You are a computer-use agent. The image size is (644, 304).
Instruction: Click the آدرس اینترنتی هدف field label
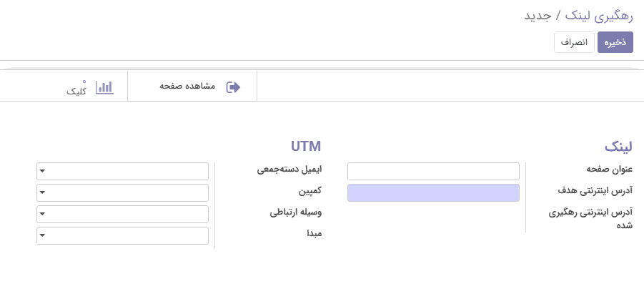click(x=595, y=190)
